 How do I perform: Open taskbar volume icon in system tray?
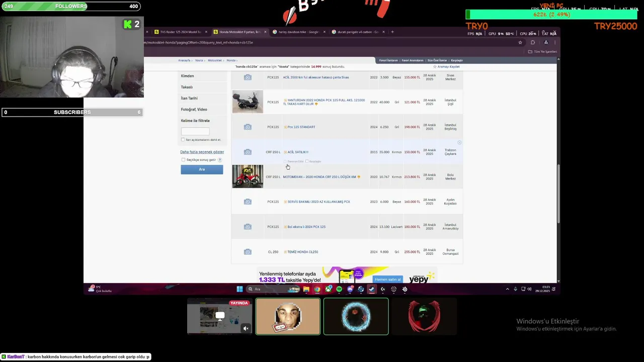click(x=529, y=289)
